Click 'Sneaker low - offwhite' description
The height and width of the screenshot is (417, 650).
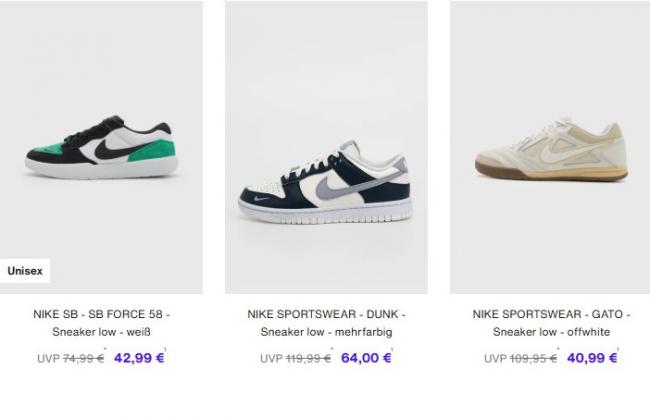[x=551, y=332]
